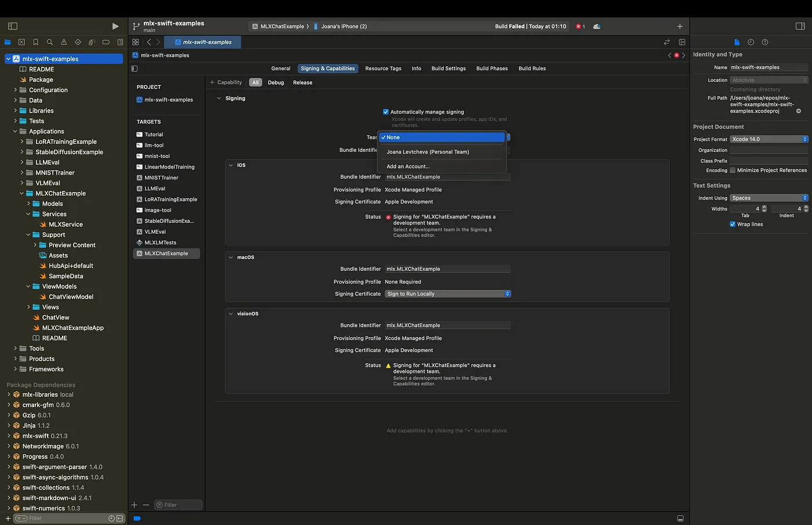The width and height of the screenshot is (812, 525).
Task: Hide the project and targets list
Action: point(135,68)
